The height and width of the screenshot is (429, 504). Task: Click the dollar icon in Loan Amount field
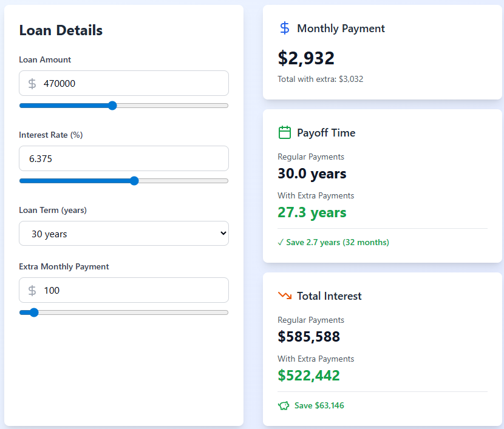[32, 84]
